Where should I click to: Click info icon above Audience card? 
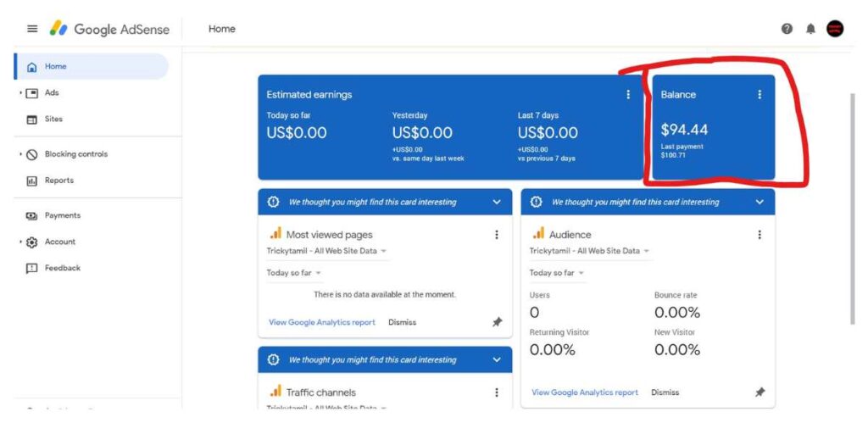536,202
